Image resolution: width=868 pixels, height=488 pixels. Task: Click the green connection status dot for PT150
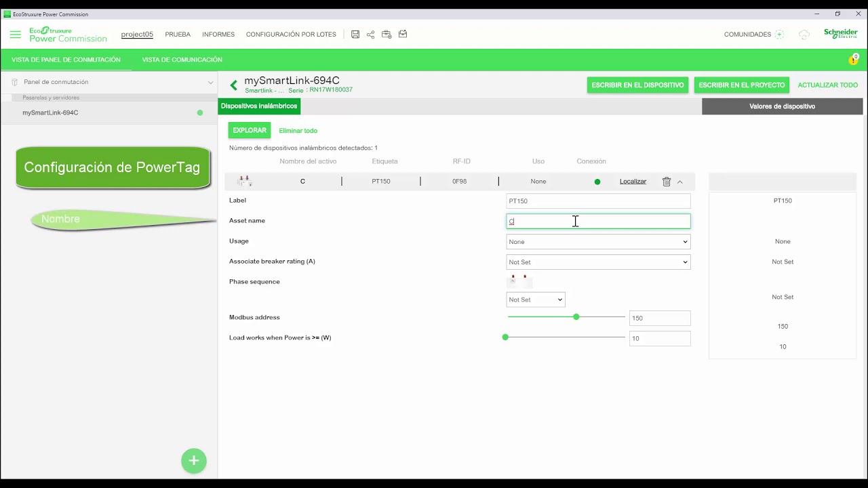[597, 182]
